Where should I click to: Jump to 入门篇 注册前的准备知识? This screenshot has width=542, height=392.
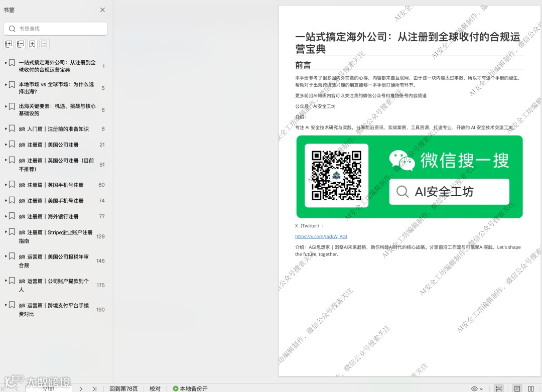pyautogui.click(x=54, y=129)
